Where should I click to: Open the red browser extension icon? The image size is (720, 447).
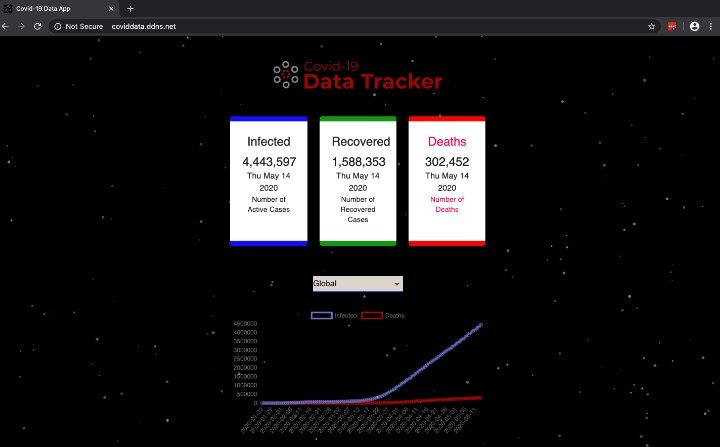[672, 26]
